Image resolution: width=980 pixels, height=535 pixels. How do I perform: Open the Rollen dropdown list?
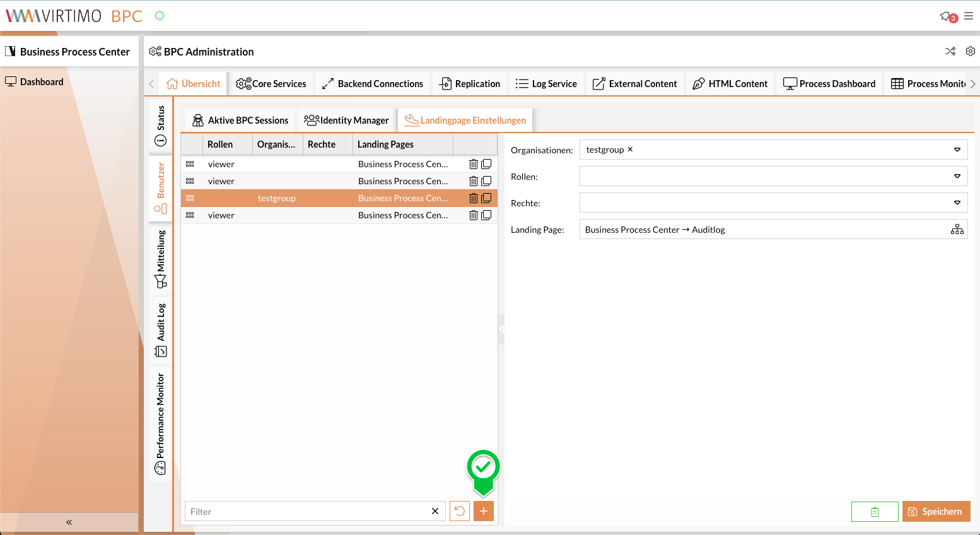(x=957, y=177)
